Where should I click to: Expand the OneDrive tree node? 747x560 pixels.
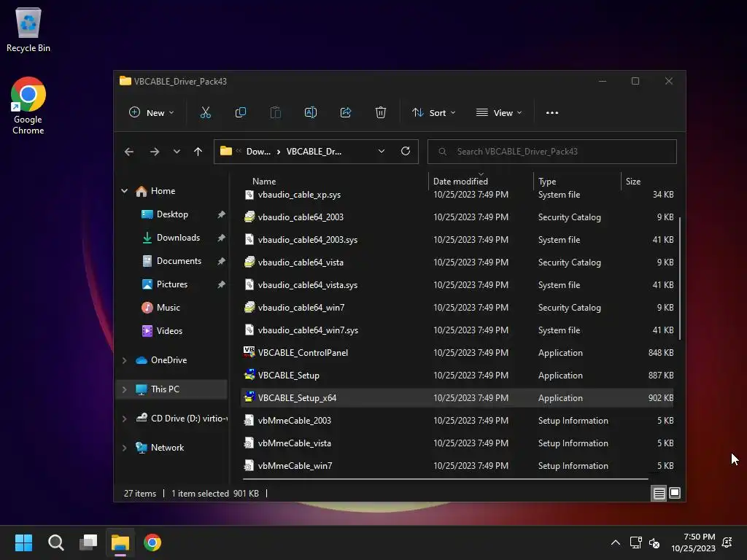coord(124,360)
